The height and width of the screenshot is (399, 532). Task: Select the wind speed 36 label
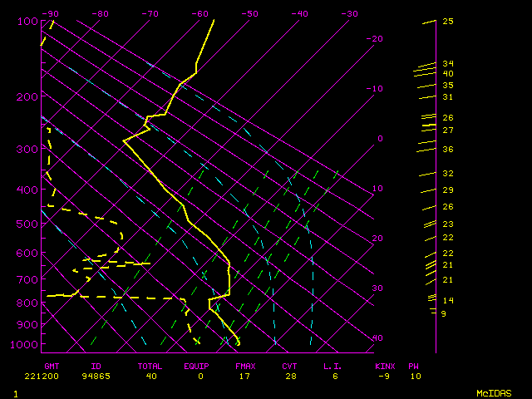(447, 149)
